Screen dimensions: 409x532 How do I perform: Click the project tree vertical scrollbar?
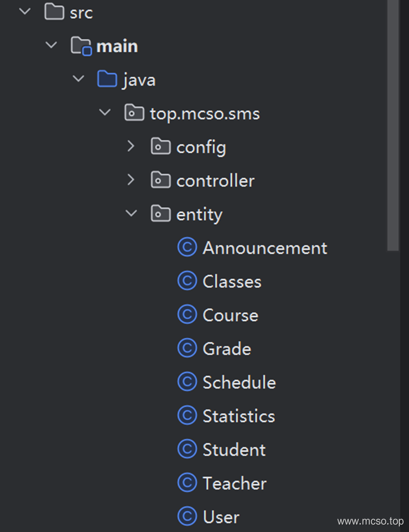(393, 126)
